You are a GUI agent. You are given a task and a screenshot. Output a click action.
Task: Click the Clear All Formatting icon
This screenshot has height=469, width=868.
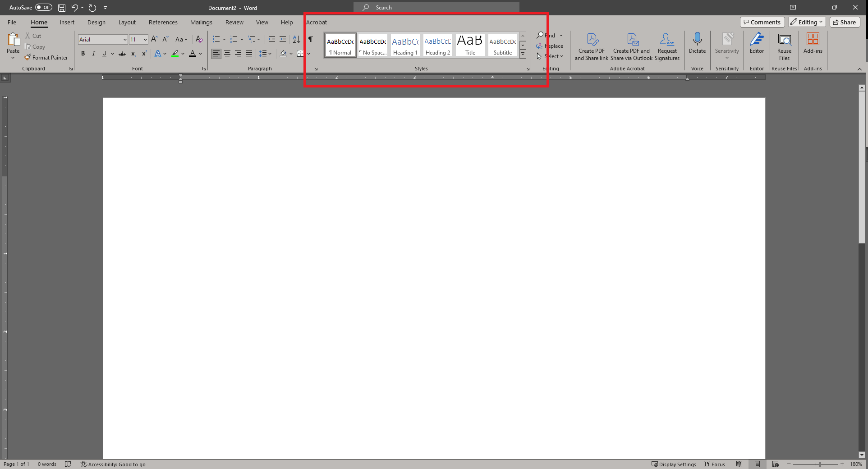pyautogui.click(x=199, y=39)
